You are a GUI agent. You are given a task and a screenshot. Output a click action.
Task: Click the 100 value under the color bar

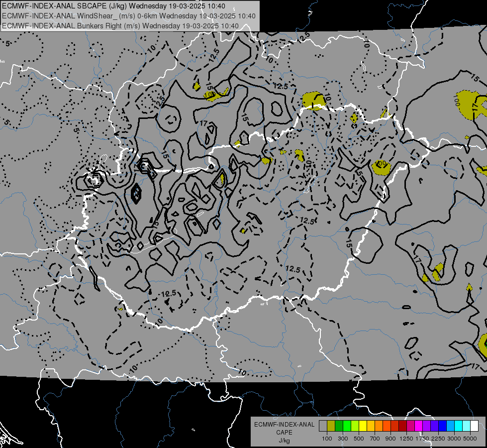[x=327, y=439]
